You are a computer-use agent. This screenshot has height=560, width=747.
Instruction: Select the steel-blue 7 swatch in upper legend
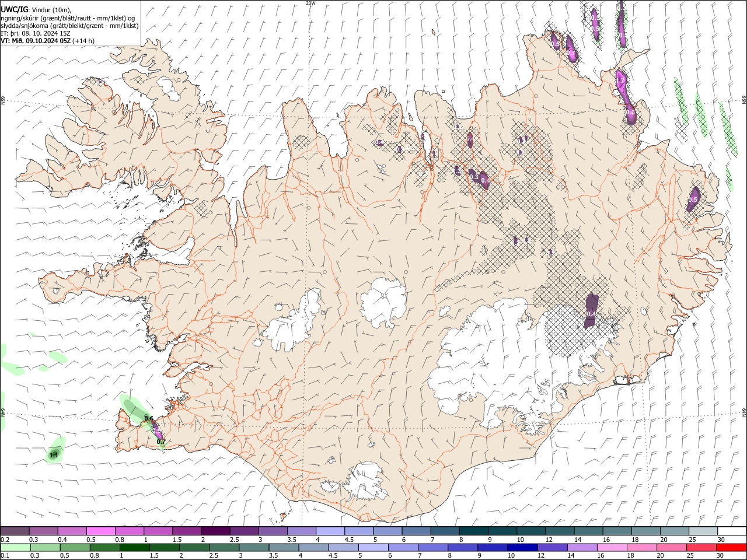(445, 531)
